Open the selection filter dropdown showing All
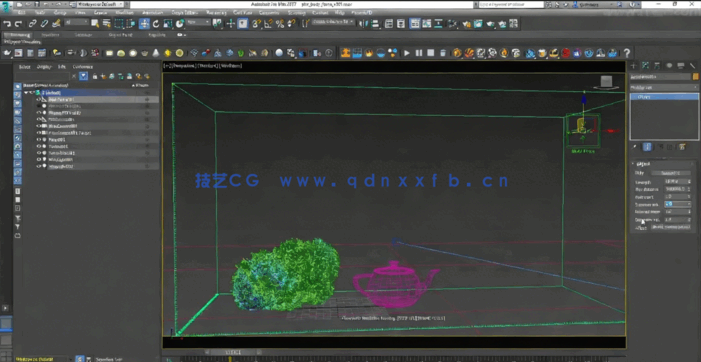The height and width of the screenshot is (362, 701). point(76,23)
